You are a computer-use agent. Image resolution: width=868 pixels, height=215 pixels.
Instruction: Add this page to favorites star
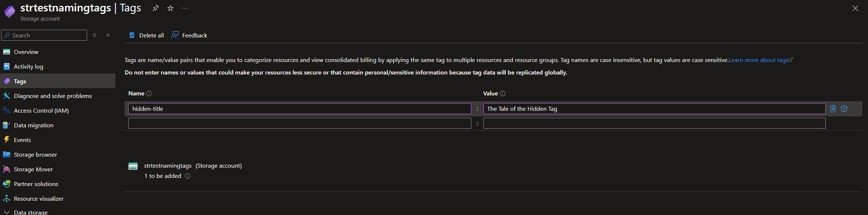click(x=170, y=8)
